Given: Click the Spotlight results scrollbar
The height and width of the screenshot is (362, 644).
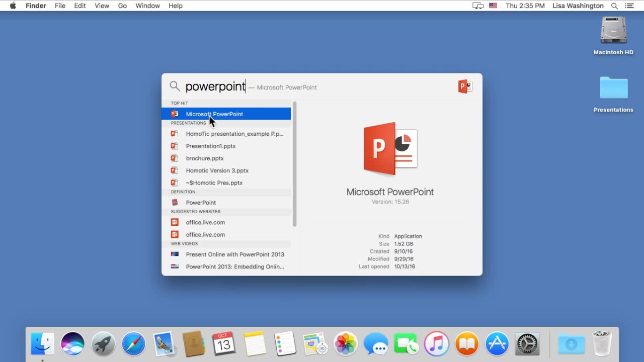Looking at the screenshot, I should coord(294,164).
